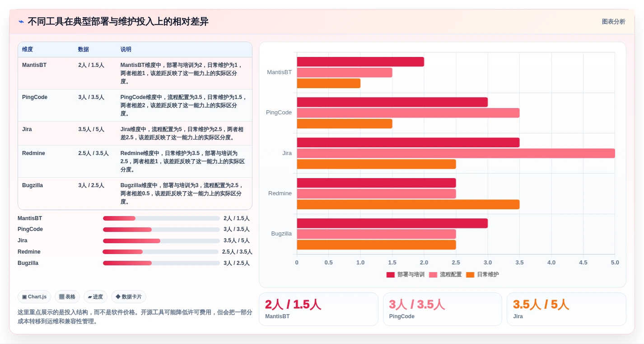
Task: Click table data cell 2人 / 1.5人
Action: pos(91,65)
